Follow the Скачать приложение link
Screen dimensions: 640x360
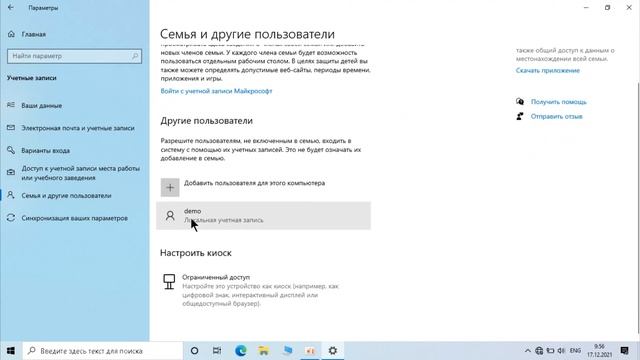click(x=548, y=70)
